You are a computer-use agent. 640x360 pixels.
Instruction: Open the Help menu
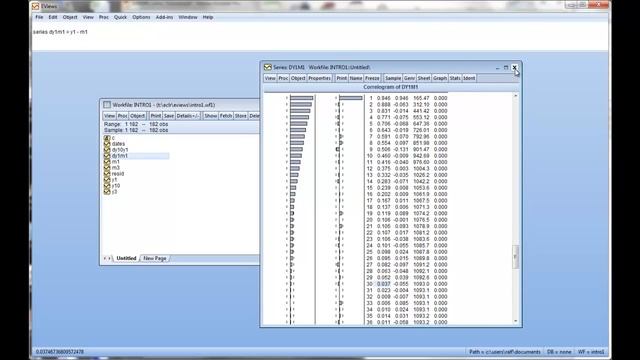coord(208,17)
